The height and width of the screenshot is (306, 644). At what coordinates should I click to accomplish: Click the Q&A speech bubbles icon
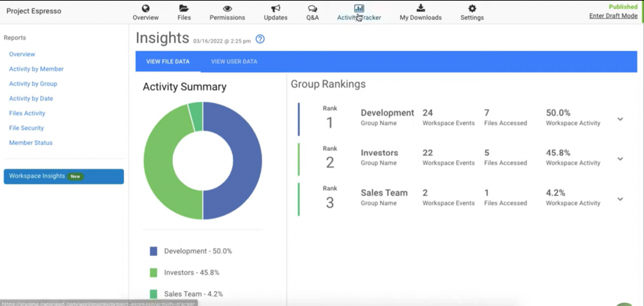[313, 8]
